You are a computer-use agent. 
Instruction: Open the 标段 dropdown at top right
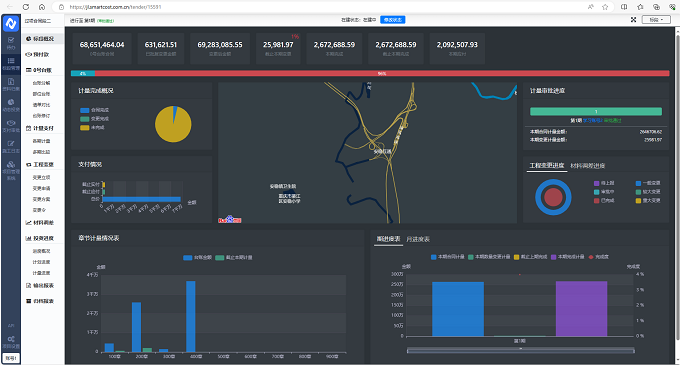pos(656,20)
